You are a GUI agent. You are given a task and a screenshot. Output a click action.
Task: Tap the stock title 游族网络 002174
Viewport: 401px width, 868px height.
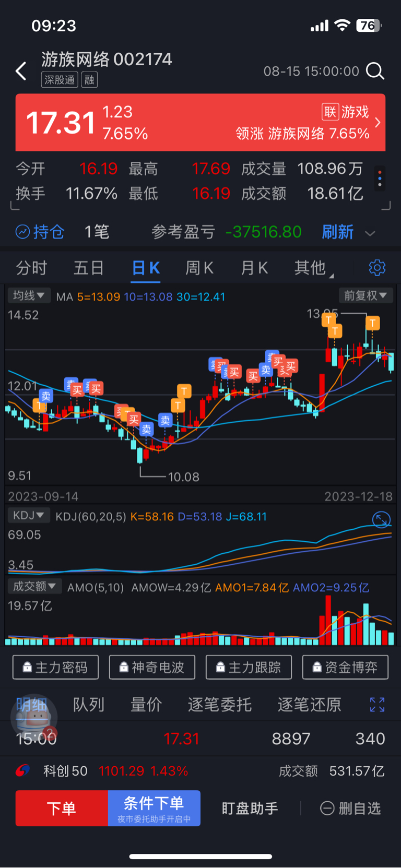[x=107, y=60]
